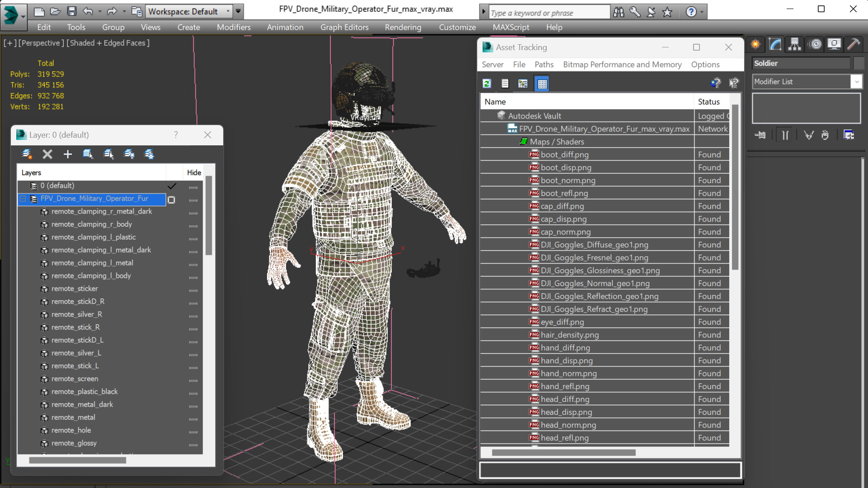Switch Asset Tracking to table view
Screen dimensions: 868x488
coord(542,84)
